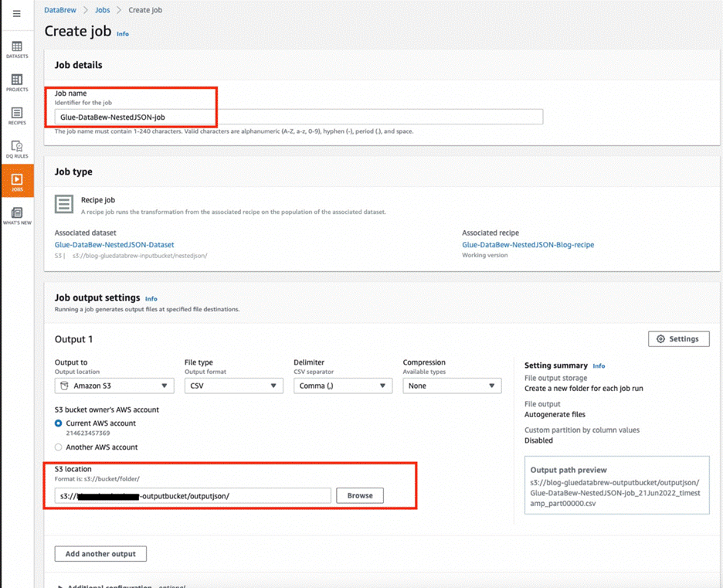The image size is (723, 588).
Task: Select Another AWS account radio button
Action: 58,447
